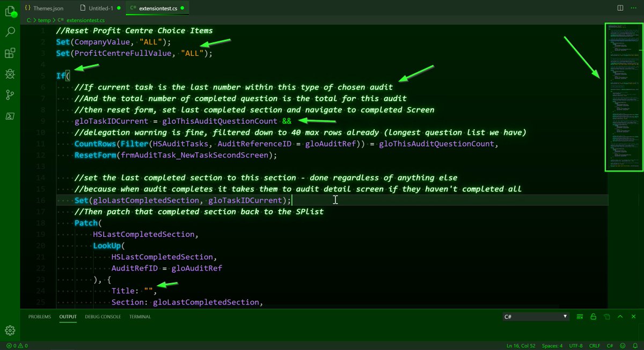Image resolution: width=644 pixels, height=350 pixels.
Task: Open the output log file icon
Action: click(x=607, y=317)
